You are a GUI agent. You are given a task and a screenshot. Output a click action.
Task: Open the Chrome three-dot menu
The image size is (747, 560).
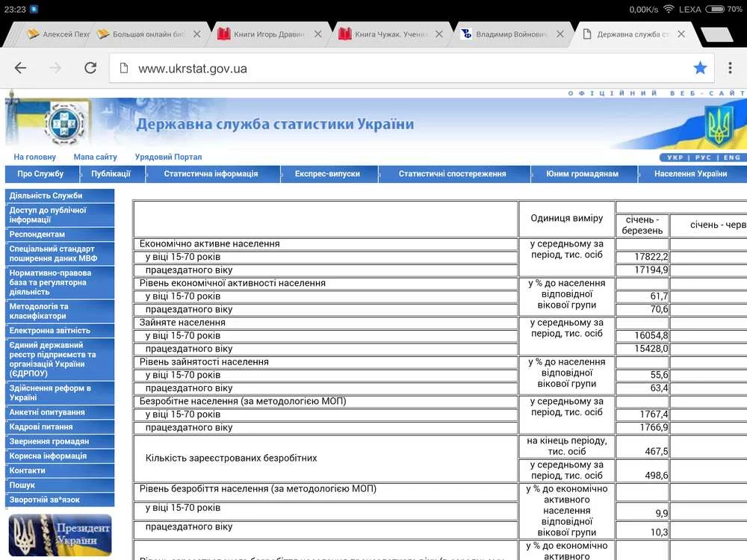[730, 68]
